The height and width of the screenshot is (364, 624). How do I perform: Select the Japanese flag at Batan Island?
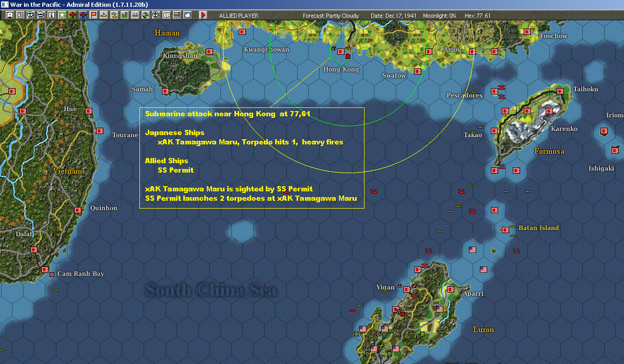coord(505,230)
